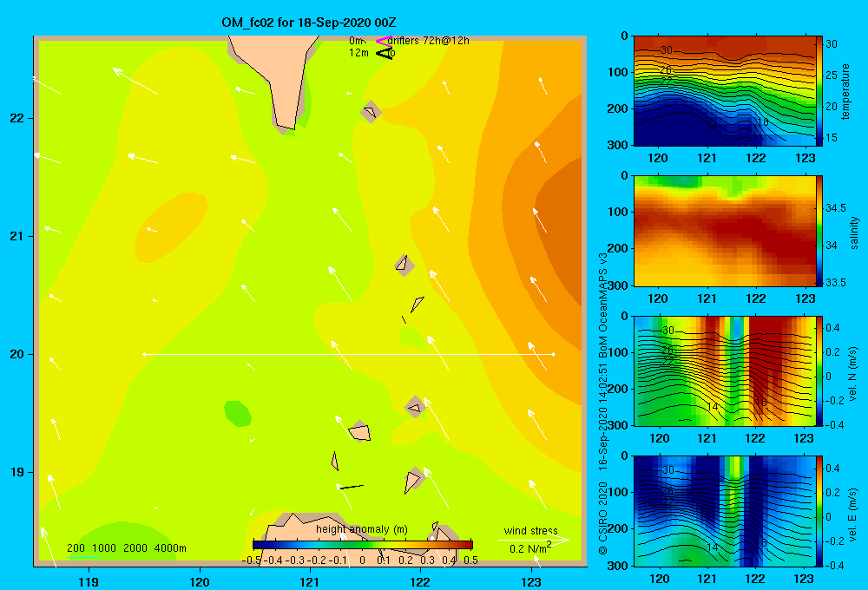Click the '300' depth label on salinity panel

[618, 285]
